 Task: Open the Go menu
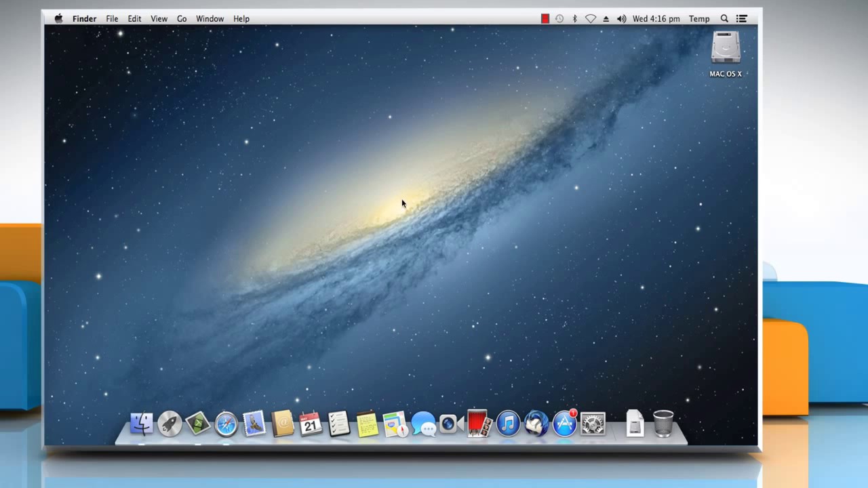coord(182,19)
